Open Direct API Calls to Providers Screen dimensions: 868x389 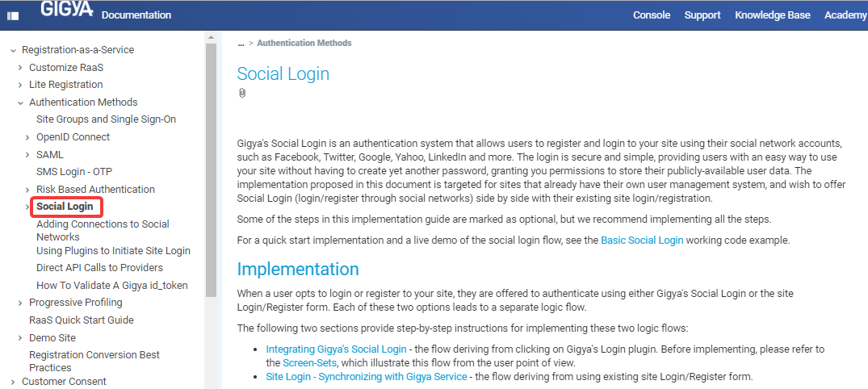99,267
